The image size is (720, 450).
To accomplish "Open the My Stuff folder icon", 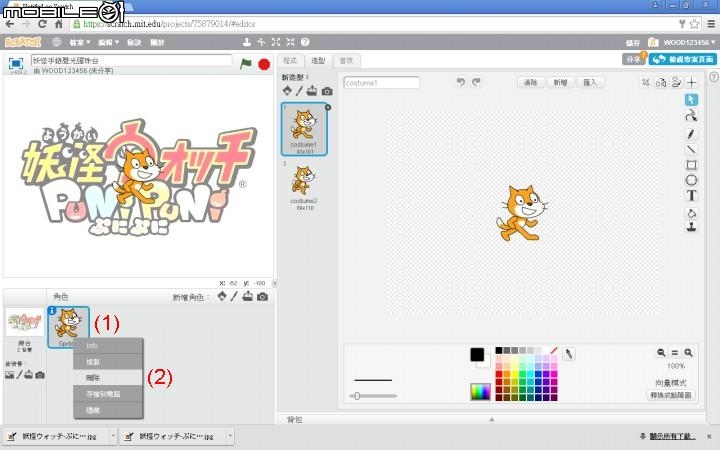I will click(x=653, y=42).
